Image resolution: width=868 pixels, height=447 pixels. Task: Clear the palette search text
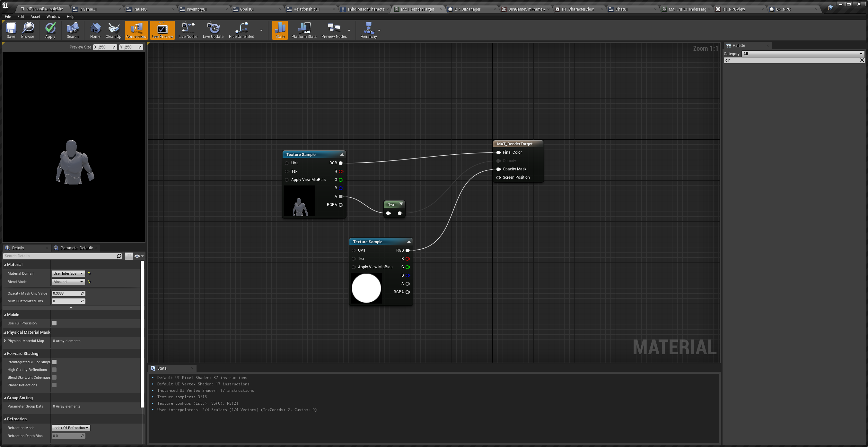tap(862, 60)
